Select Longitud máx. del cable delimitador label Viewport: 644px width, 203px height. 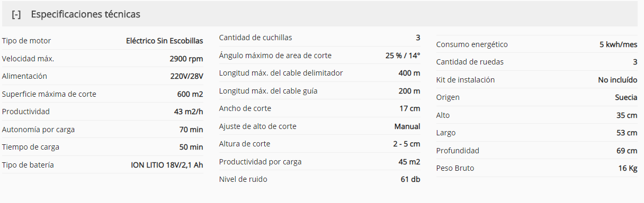tap(281, 73)
